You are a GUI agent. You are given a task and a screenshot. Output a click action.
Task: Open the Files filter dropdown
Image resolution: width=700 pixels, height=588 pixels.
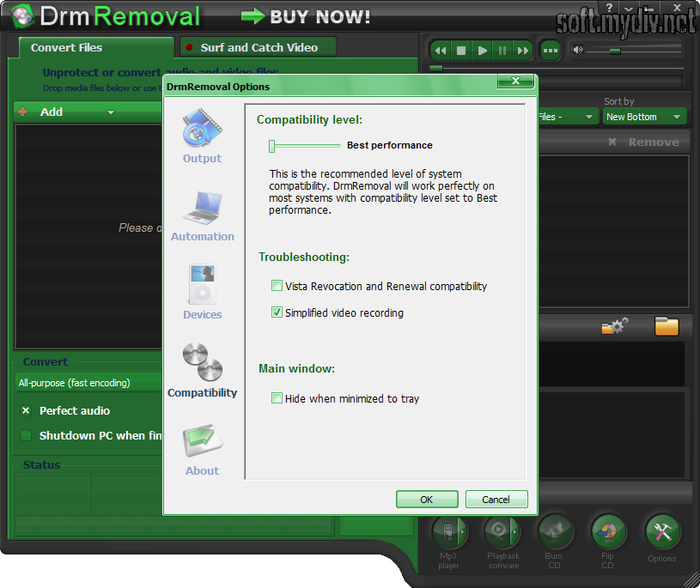point(568,117)
